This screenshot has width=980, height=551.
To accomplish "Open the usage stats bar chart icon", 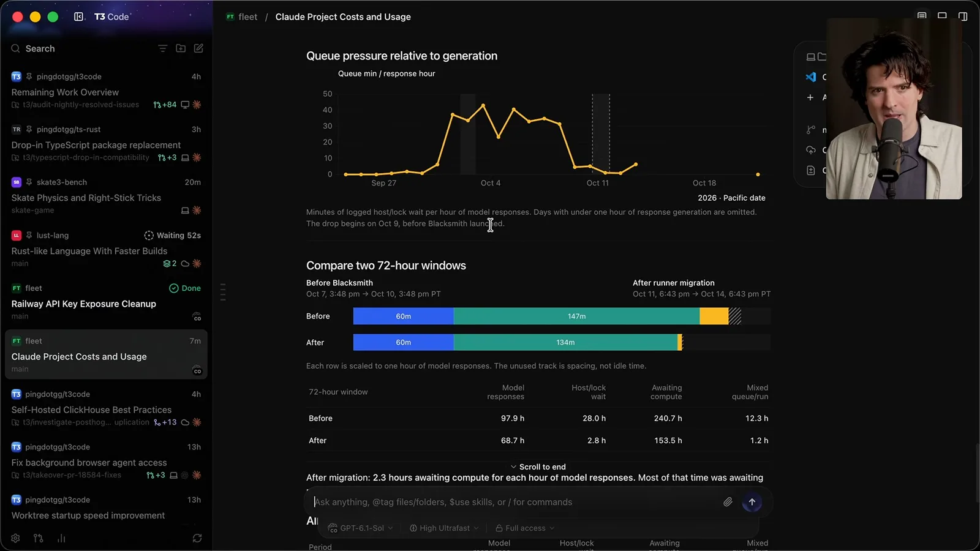I will click(61, 538).
